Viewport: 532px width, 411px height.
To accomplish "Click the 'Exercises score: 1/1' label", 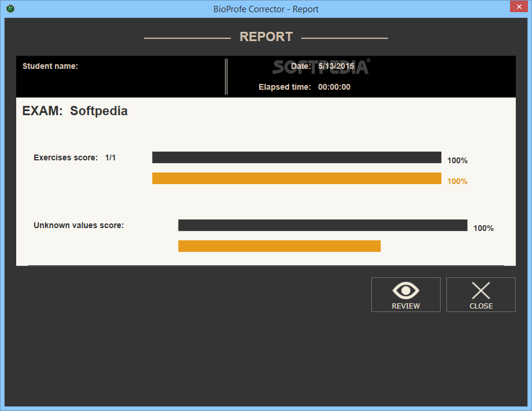I will pos(75,157).
